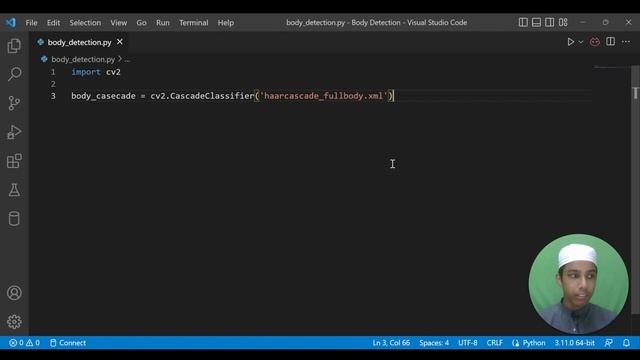Open the Manage gear menu
This screenshot has height=360, width=640.
(14, 322)
